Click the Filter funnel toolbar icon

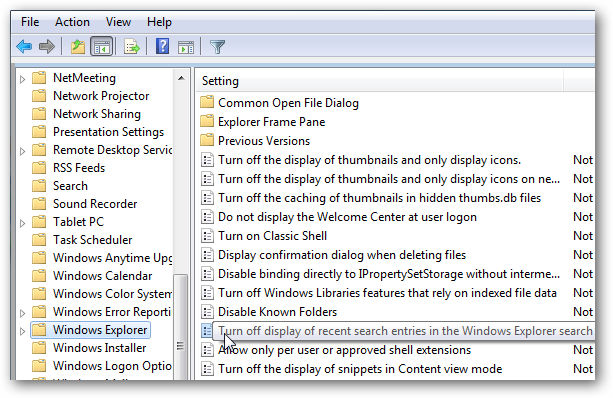point(217,47)
